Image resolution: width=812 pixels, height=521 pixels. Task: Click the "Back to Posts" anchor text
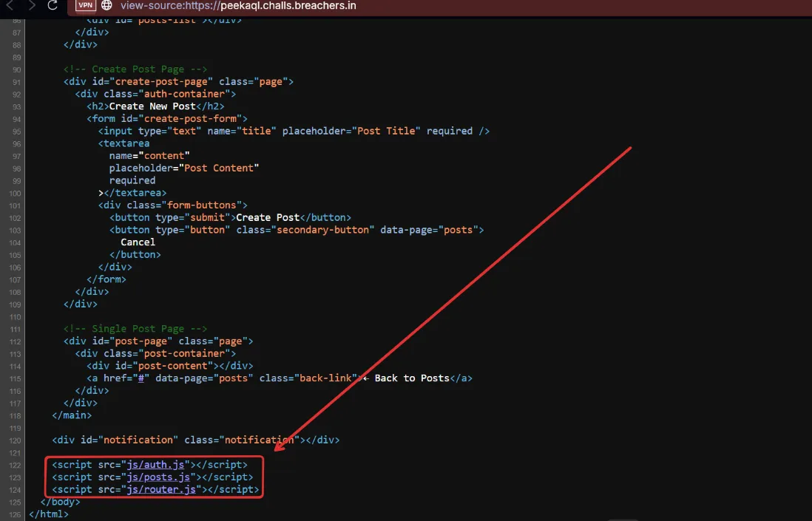(412, 378)
